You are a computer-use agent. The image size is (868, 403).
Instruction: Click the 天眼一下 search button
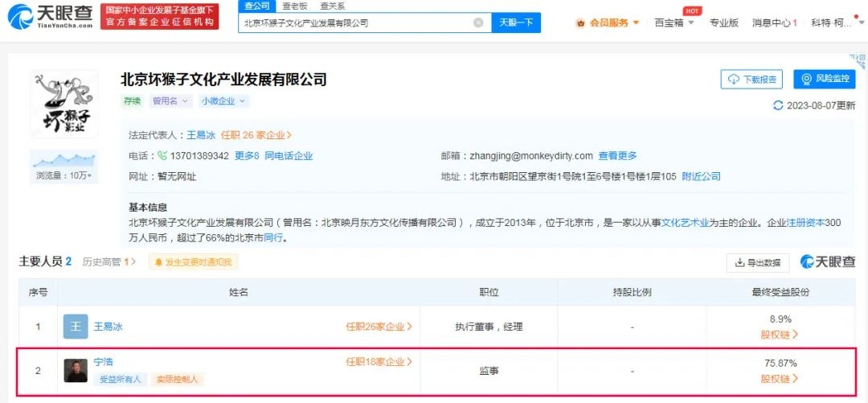516,23
